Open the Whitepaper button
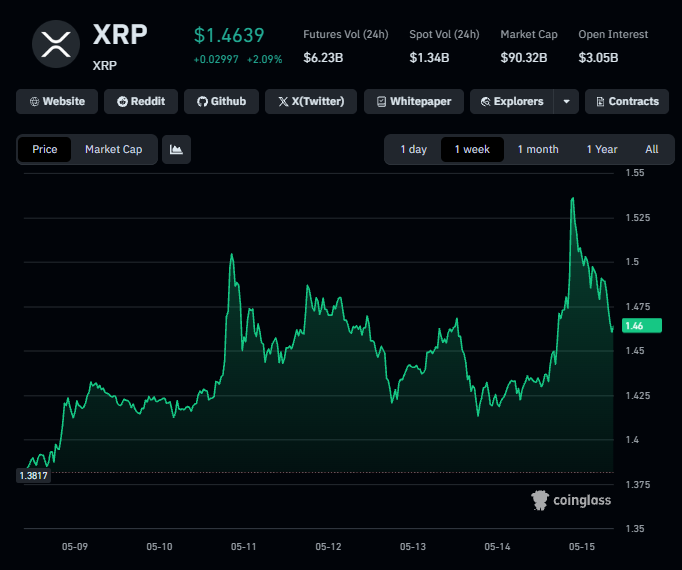 click(x=414, y=101)
